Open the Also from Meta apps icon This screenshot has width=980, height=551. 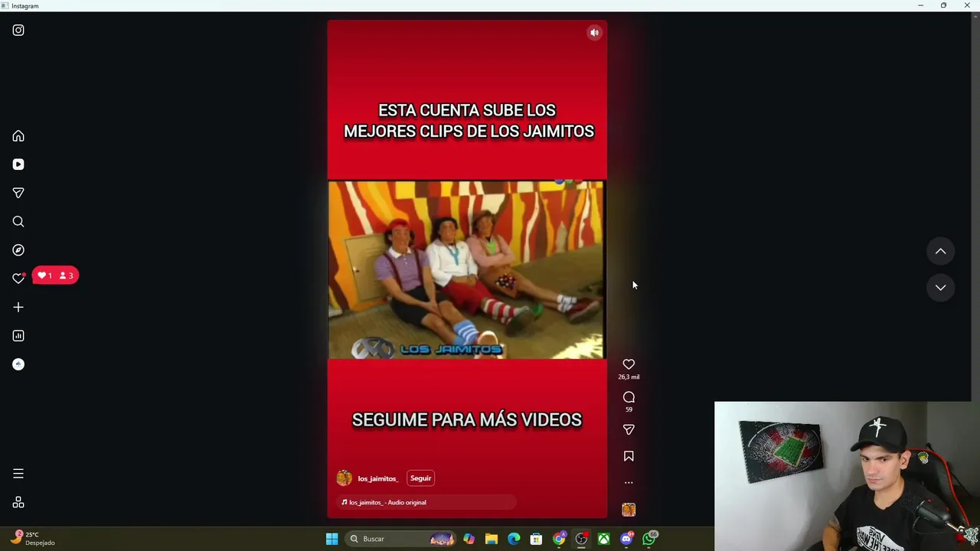[x=18, y=503]
